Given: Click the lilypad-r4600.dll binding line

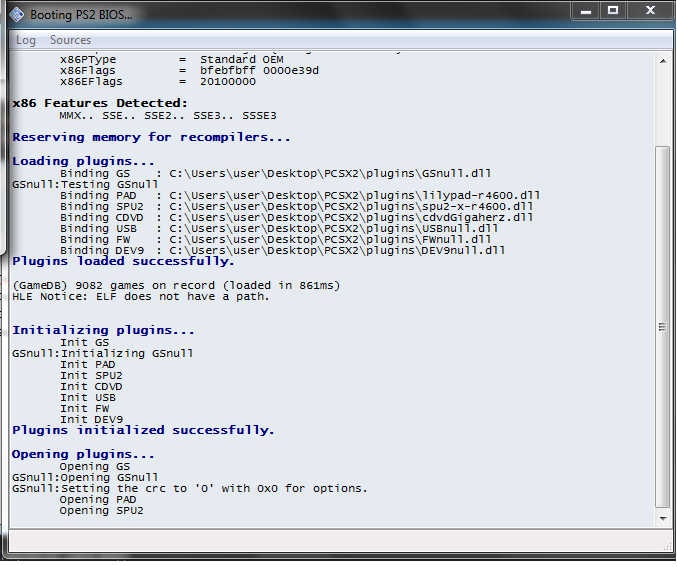Looking at the screenshot, I should pos(300,196).
